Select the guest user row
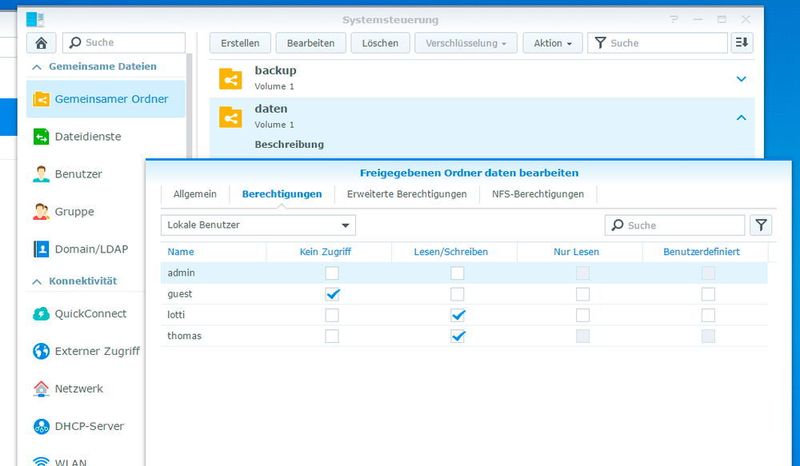This screenshot has height=466, width=800. pos(464,294)
